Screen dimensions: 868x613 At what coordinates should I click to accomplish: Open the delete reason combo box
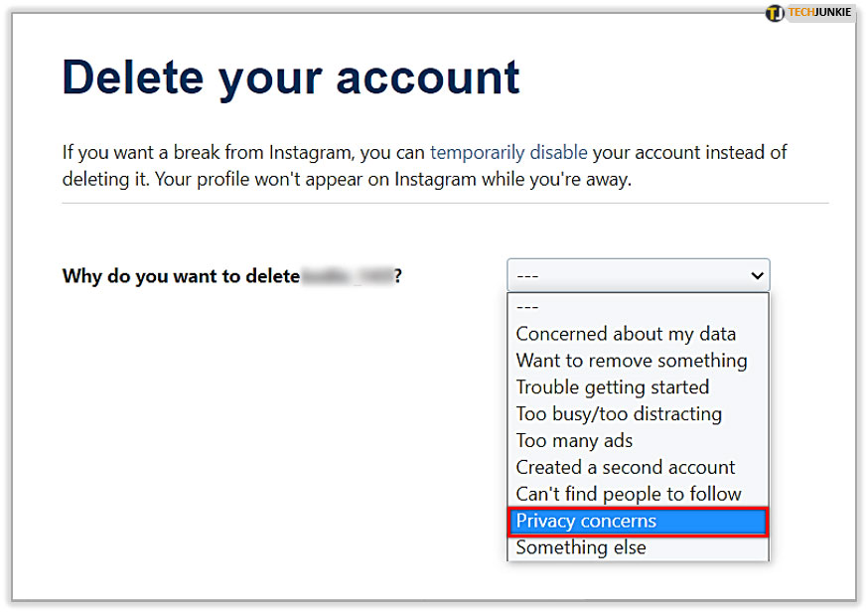pyautogui.click(x=638, y=275)
